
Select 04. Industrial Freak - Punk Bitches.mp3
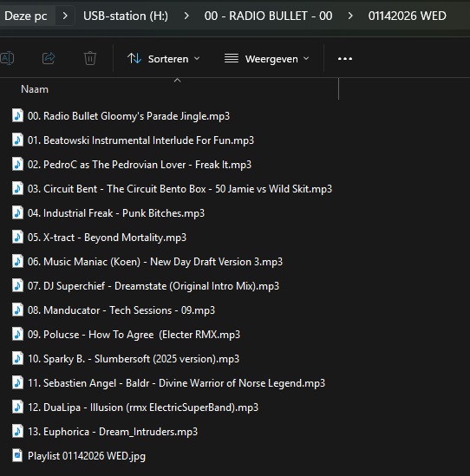116,213
